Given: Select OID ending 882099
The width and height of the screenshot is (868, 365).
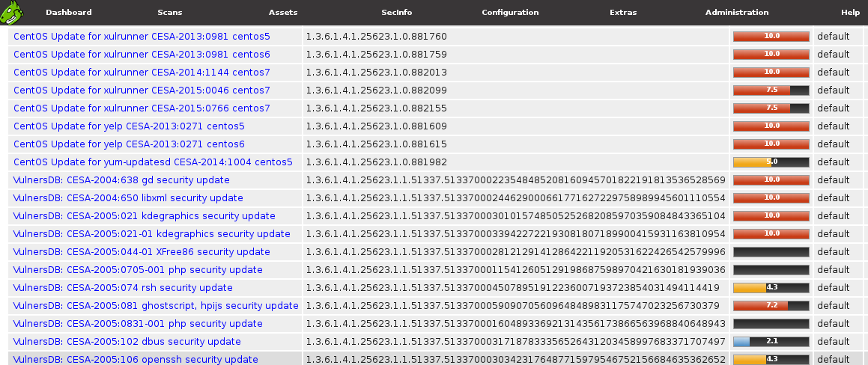Looking at the screenshot, I should pyautogui.click(x=377, y=91).
